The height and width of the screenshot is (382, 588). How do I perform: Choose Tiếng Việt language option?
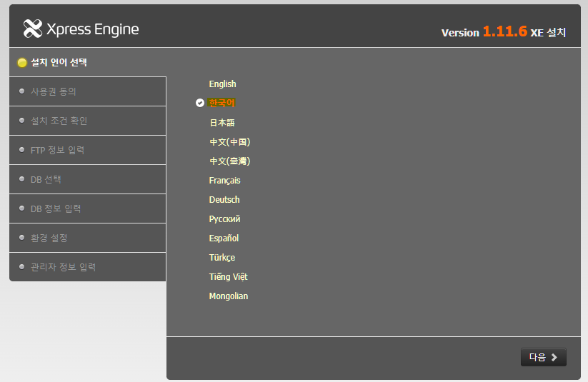(x=228, y=276)
